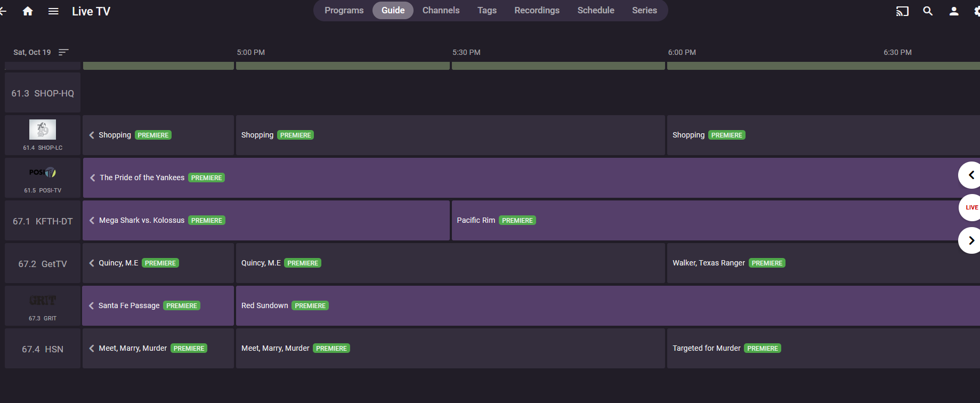
Task: Open the 61.5 POSI-TV channel
Action: (x=43, y=178)
